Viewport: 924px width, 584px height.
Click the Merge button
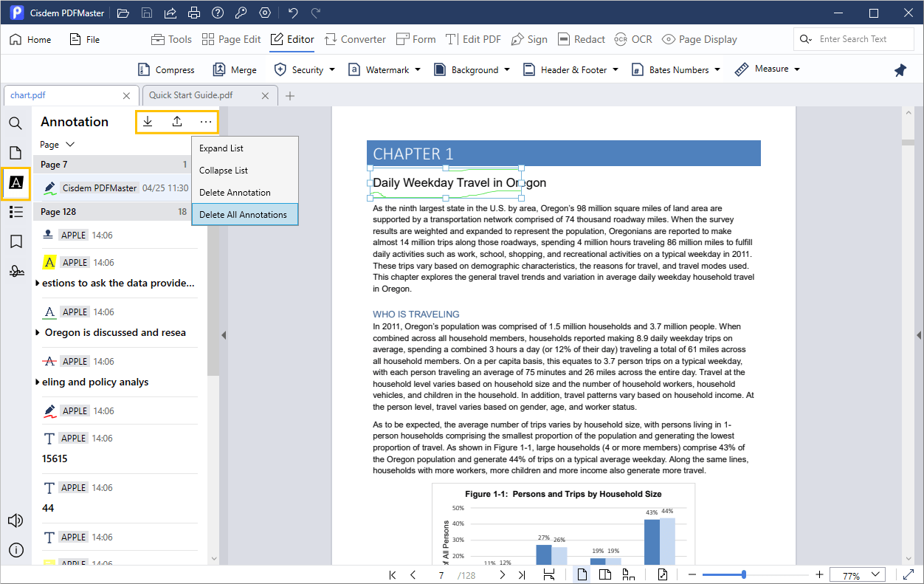[235, 70]
